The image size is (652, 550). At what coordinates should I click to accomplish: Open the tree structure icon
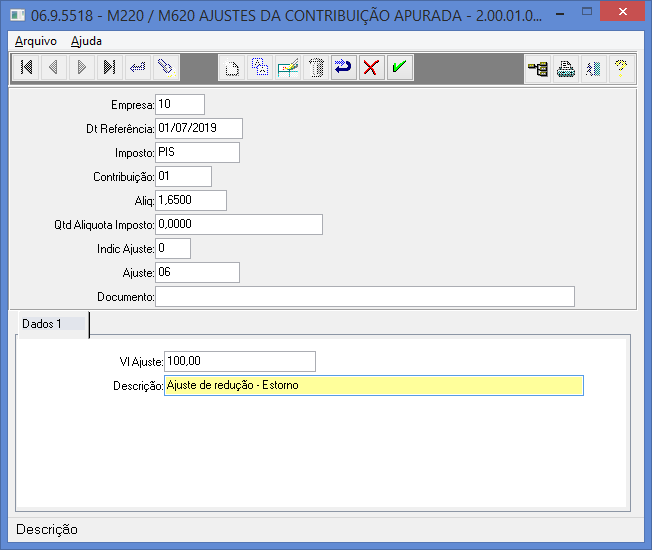tap(538, 68)
